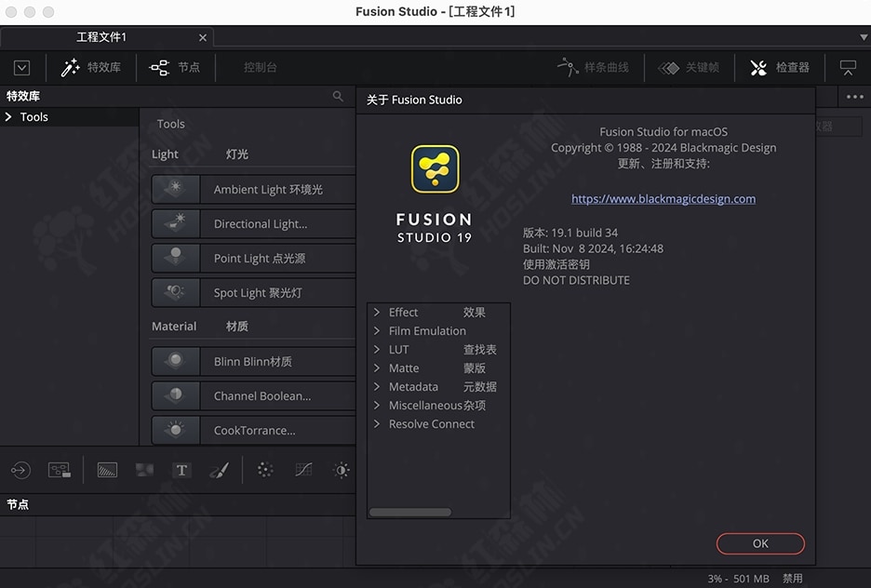Add a Loader node from toolbar
Viewport: 871px width, 588px height.
click(x=20, y=470)
